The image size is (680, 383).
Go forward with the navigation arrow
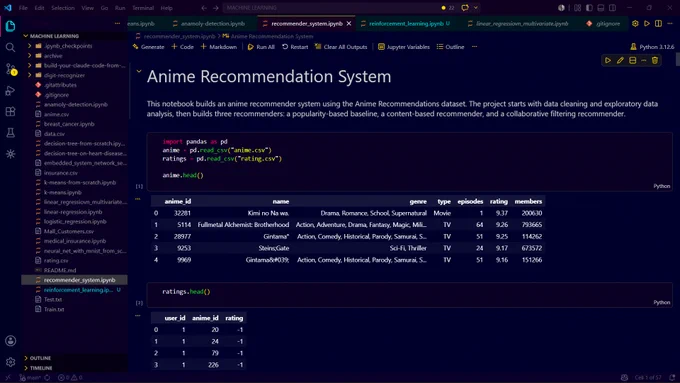[x=216, y=8]
